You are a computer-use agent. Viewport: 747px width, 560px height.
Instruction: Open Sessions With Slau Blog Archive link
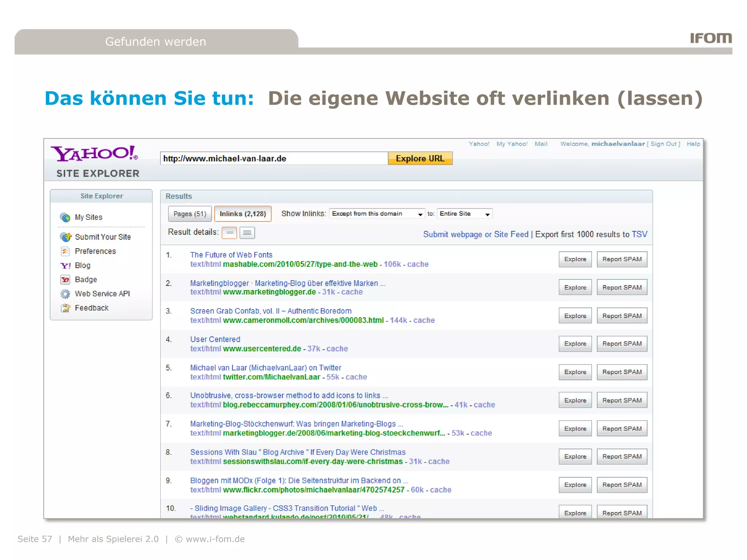pos(298,452)
